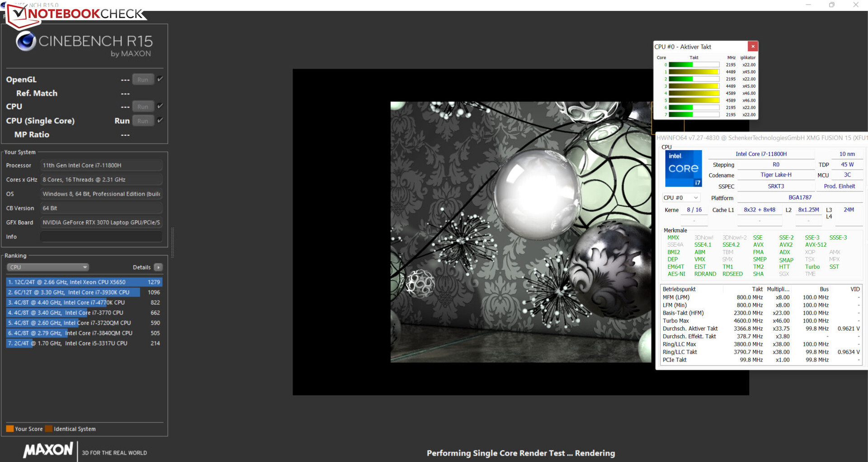Click the orange Your Score legend swatch
Screen dimensions: 868x462
pyautogui.click(x=9, y=429)
